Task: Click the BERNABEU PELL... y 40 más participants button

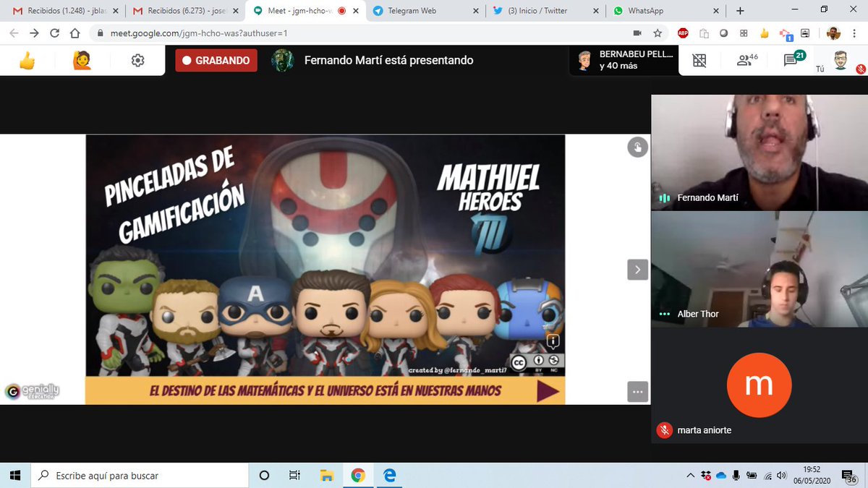Action: 625,61
